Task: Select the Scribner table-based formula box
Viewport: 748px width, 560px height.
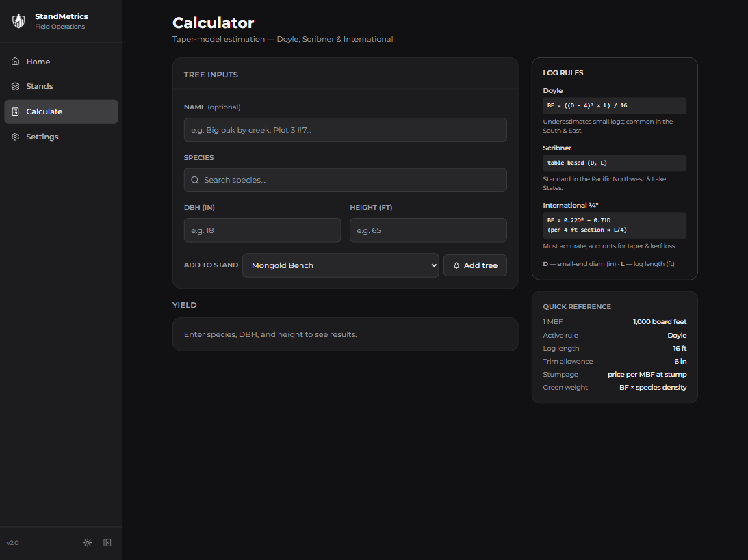Action: pos(614,163)
